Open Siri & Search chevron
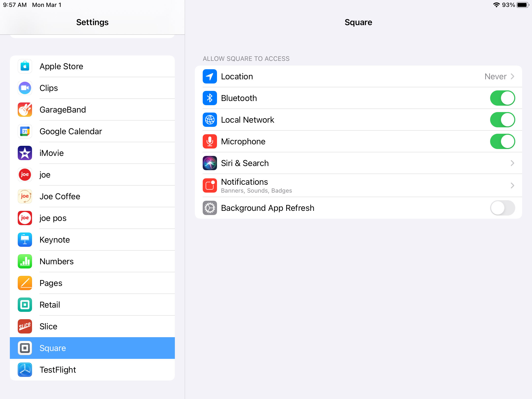532x399 pixels. [x=513, y=163]
